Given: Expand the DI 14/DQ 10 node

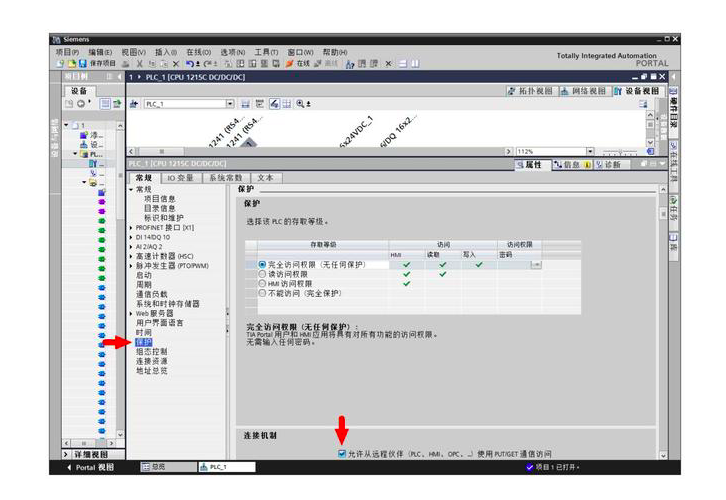Looking at the screenshot, I should pos(131,237).
